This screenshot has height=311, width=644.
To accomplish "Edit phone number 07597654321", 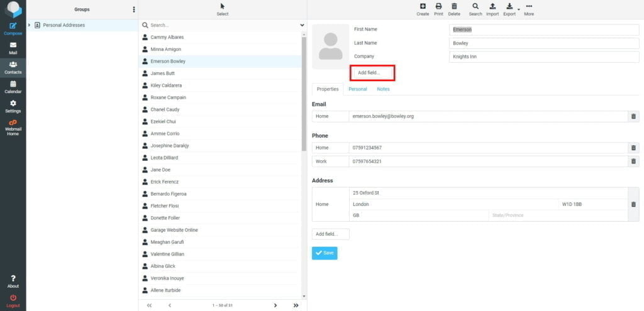I will tap(488, 161).
